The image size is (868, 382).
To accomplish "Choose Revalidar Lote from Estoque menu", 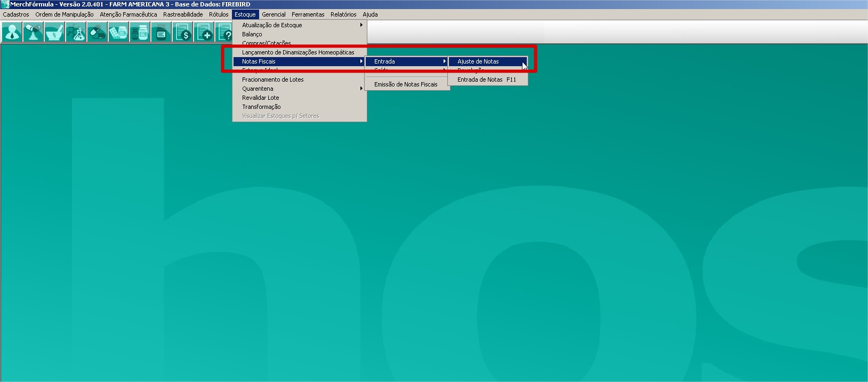I will click(261, 98).
